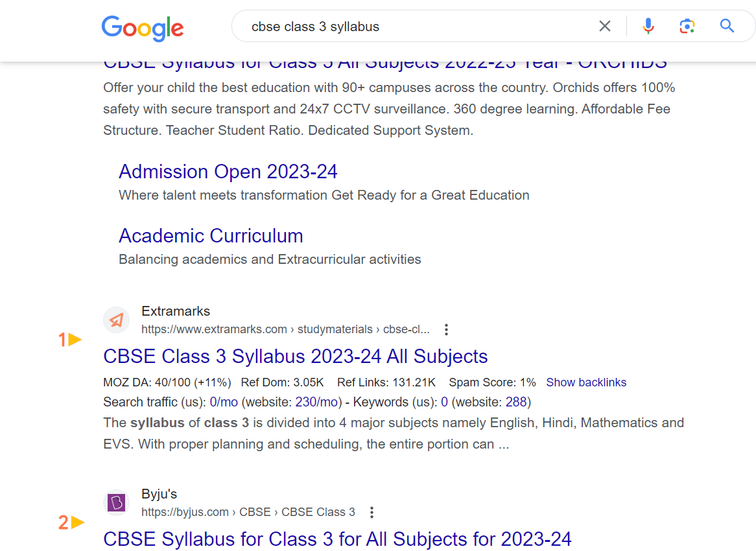The image size is (756, 551).
Task: Open Google Lens image search icon
Action: coord(687,26)
